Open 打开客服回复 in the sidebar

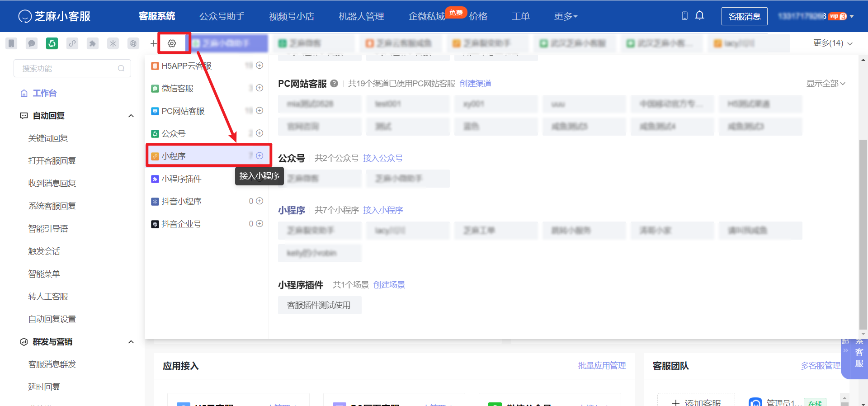(x=52, y=161)
